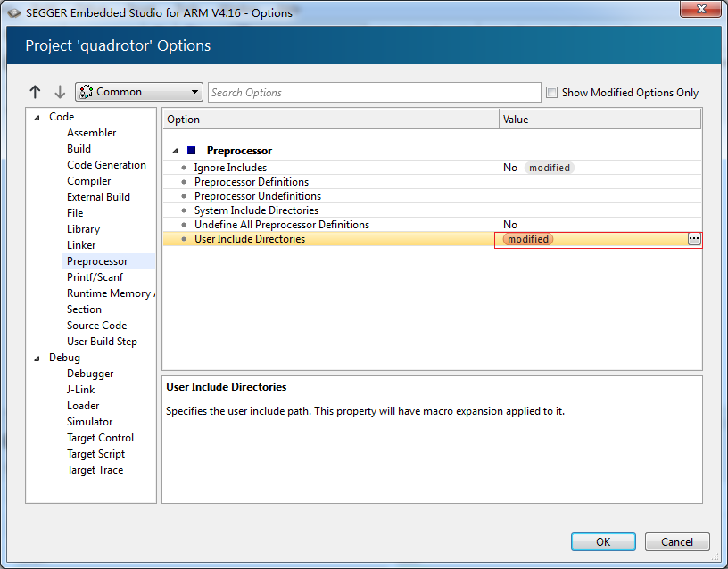This screenshot has height=569, width=728.
Task: Open the ellipsis editor for User Include Directories
Action: 693,239
